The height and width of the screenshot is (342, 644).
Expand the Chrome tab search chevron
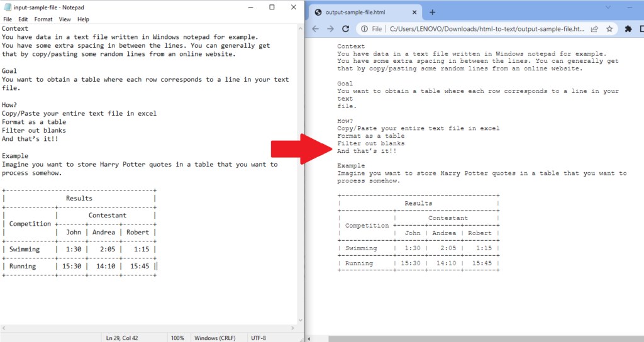click(608, 7)
